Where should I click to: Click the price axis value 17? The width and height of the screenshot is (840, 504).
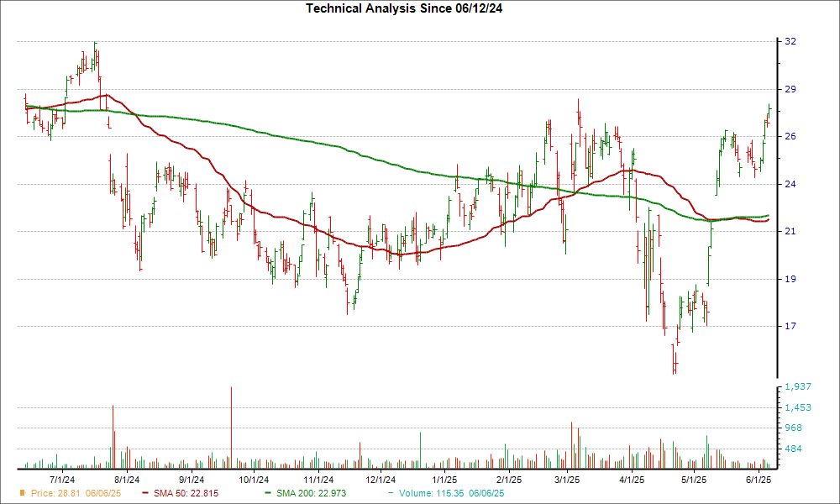click(x=790, y=326)
